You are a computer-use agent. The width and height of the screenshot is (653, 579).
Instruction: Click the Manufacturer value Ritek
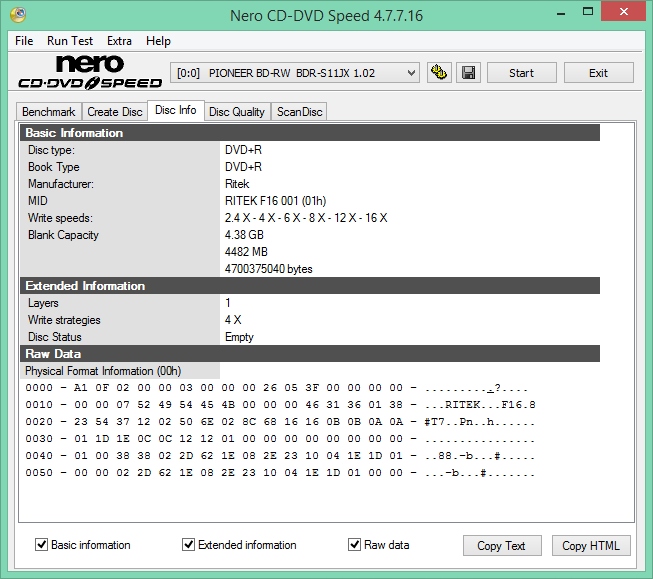[x=237, y=184]
